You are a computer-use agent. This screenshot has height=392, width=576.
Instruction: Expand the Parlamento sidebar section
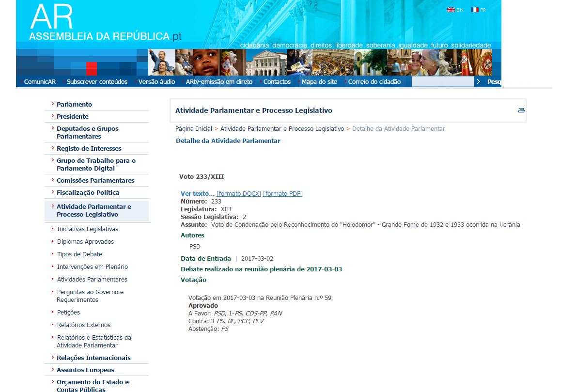(74, 105)
